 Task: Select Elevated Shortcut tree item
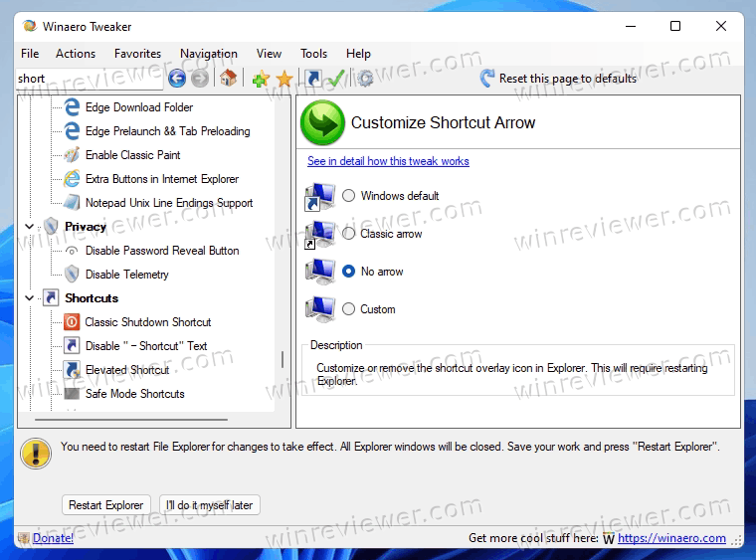point(127,370)
